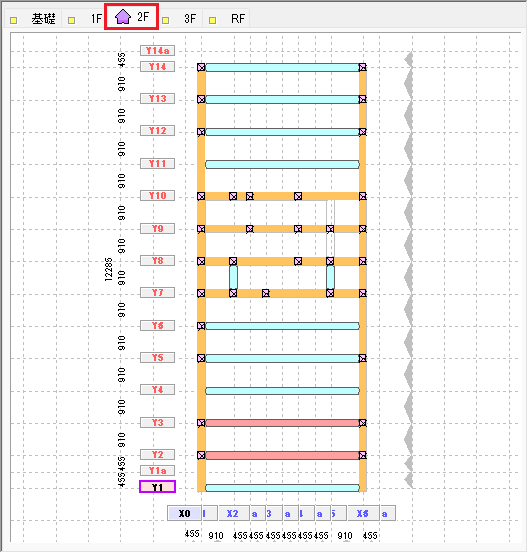Select the cyan beam on row Y1

(282, 488)
